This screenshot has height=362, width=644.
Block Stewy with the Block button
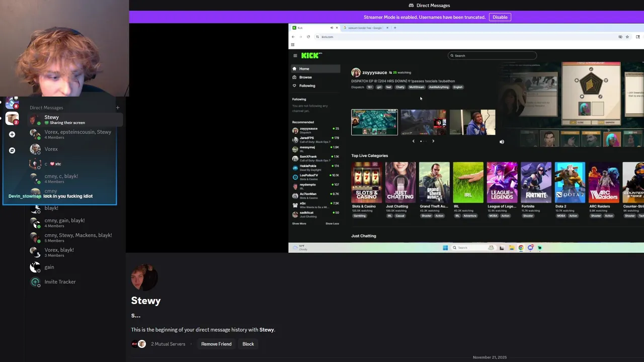pos(248,344)
